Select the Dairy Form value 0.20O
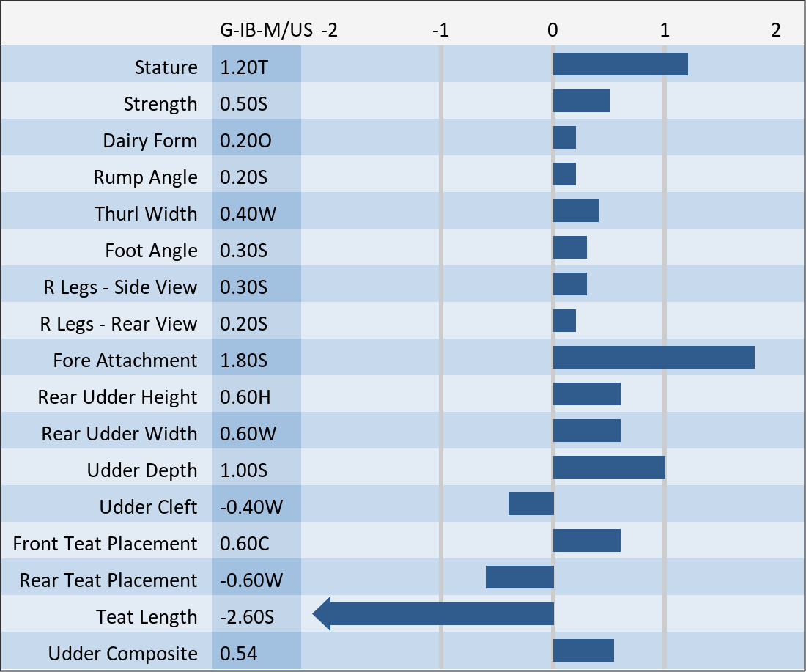The height and width of the screenshot is (672, 806). point(245,141)
